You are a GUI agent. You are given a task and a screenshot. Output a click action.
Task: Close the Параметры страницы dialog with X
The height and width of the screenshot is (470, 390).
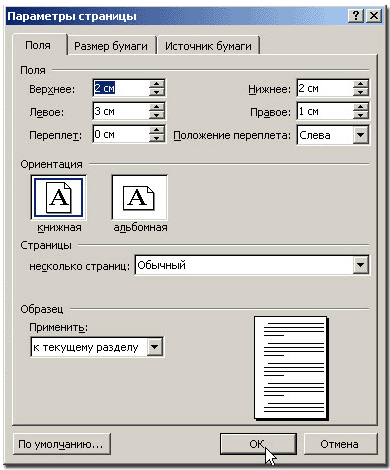[x=374, y=16]
